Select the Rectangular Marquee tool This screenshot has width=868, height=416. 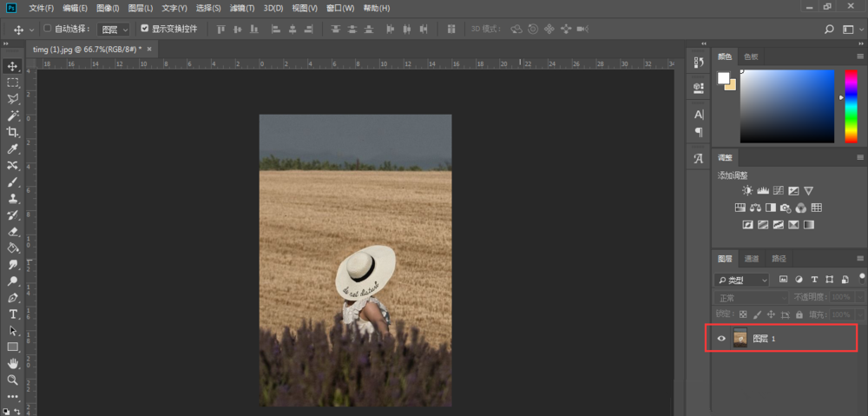(13, 83)
